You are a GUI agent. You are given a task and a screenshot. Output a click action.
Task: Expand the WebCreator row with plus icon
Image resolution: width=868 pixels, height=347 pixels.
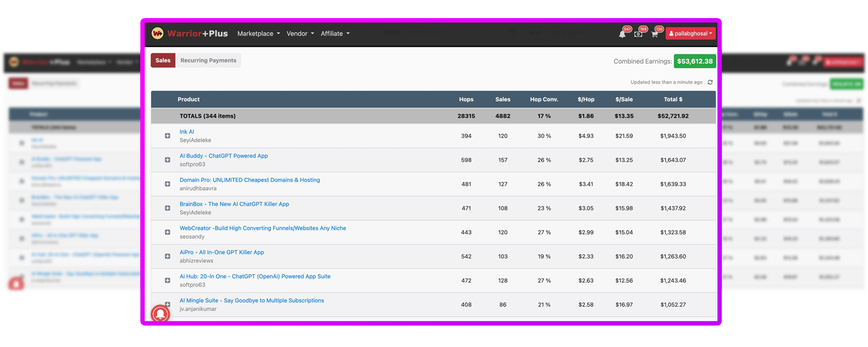(x=167, y=232)
